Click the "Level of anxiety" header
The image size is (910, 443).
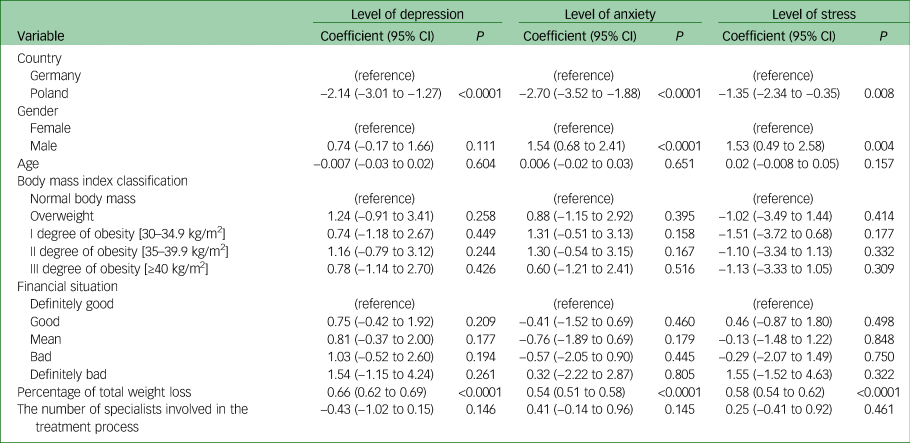tap(609, 13)
